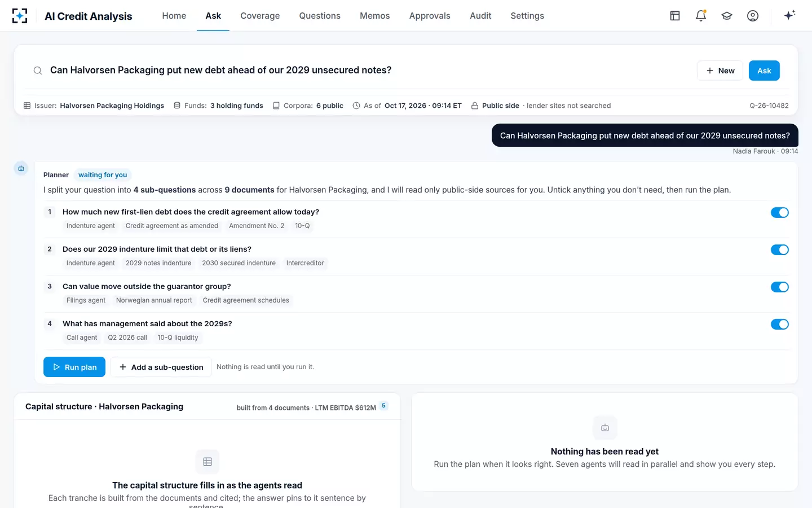
Task: Click the 10-Q liquidity chip
Action: (x=178, y=338)
